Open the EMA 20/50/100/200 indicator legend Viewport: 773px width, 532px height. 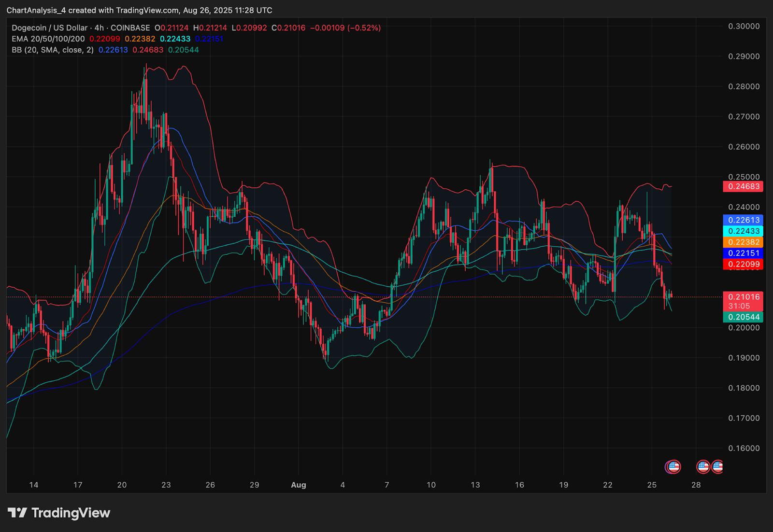point(48,39)
